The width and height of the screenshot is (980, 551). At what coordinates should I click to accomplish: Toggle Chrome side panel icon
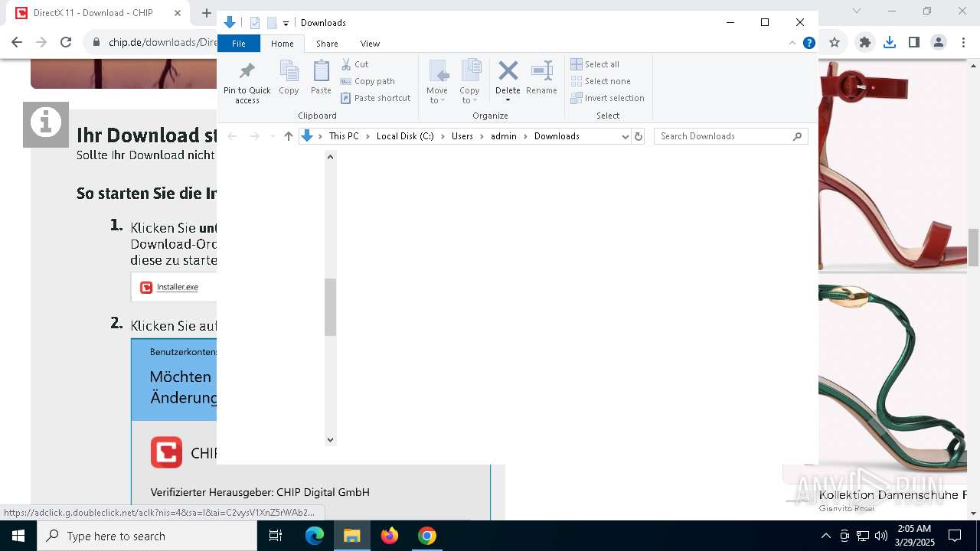914,43
